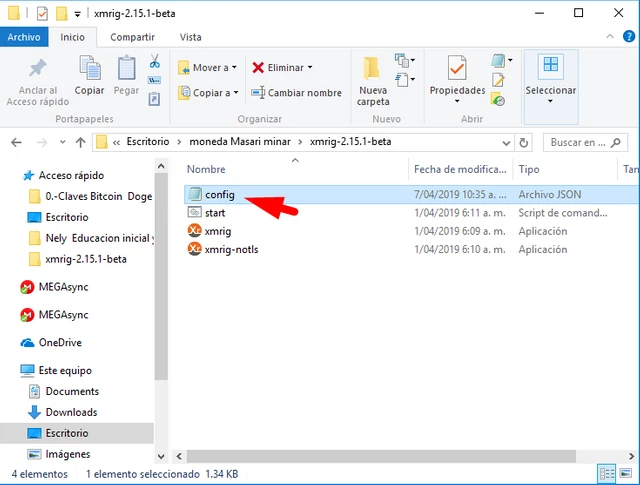Viewport: 640px width, 485px height.
Task: Go back with the left arrow
Action: click(x=16, y=142)
